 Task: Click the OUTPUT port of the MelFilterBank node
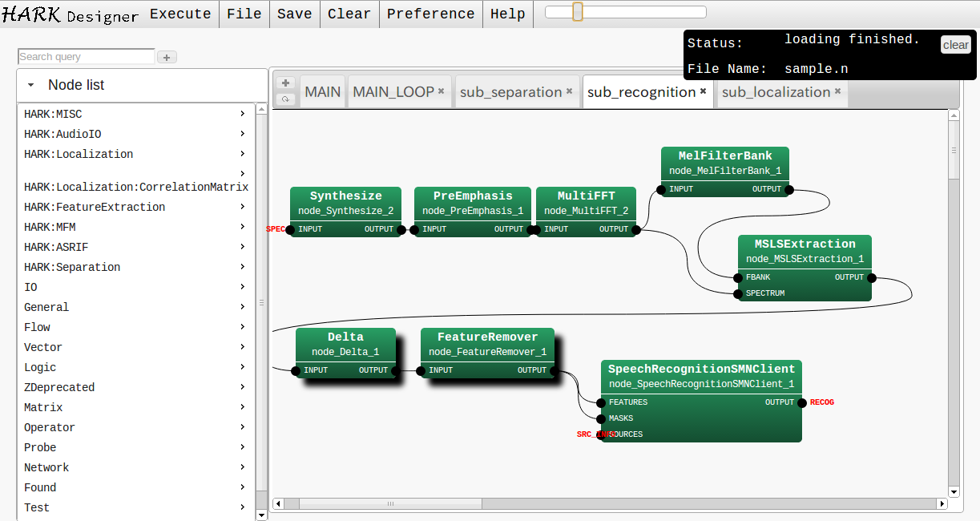point(789,190)
